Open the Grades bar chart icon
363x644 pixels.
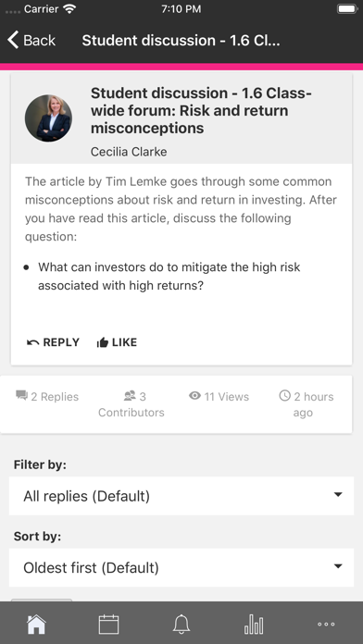coord(254,625)
